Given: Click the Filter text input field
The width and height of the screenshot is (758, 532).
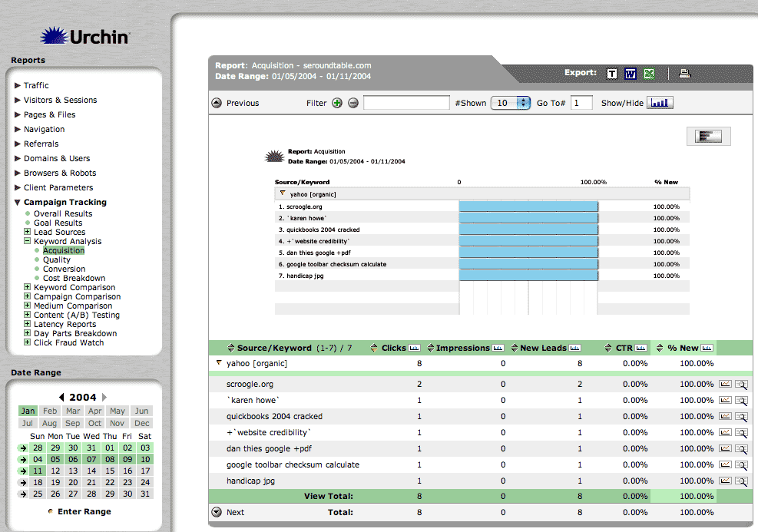Looking at the screenshot, I should [406, 103].
